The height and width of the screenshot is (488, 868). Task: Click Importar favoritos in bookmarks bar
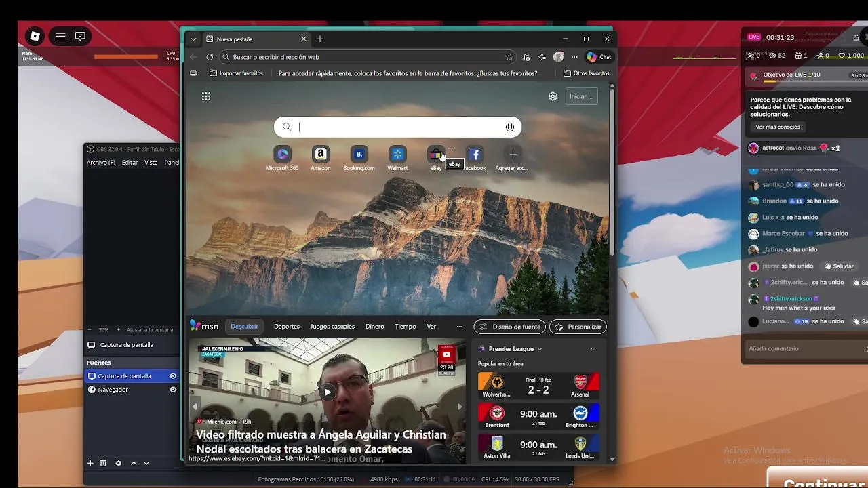(x=236, y=73)
